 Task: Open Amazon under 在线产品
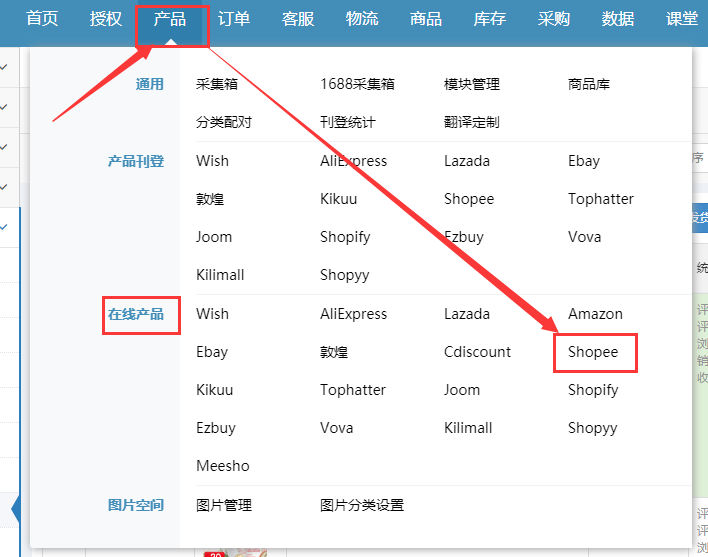pyautogui.click(x=596, y=314)
